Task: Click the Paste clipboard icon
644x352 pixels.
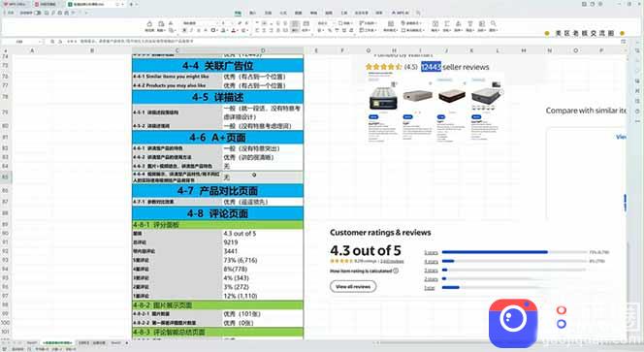Action: (x=161, y=24)
